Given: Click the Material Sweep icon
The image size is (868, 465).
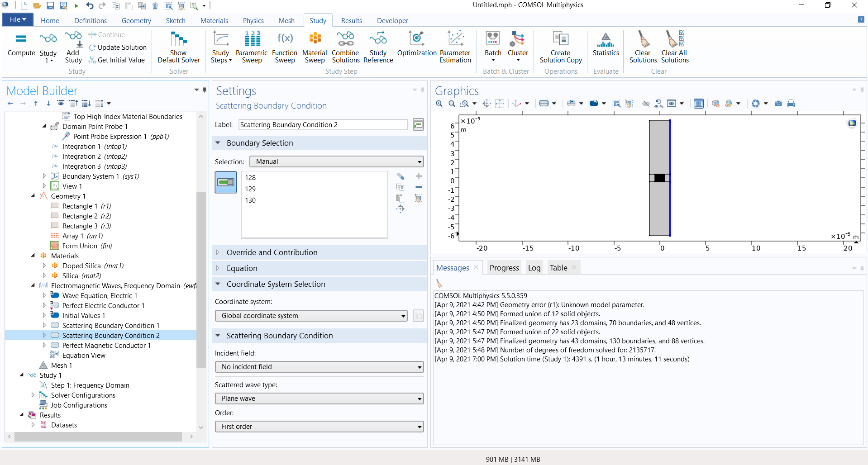Looking at the screenshot, I should [315, 47].
